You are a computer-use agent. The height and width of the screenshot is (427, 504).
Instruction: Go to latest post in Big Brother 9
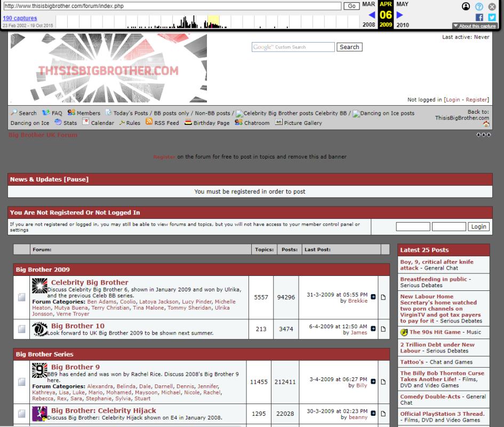(372, 381)
